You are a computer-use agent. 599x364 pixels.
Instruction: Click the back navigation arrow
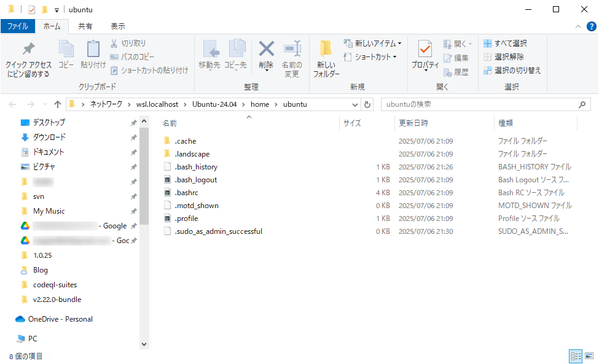(13, 104)
